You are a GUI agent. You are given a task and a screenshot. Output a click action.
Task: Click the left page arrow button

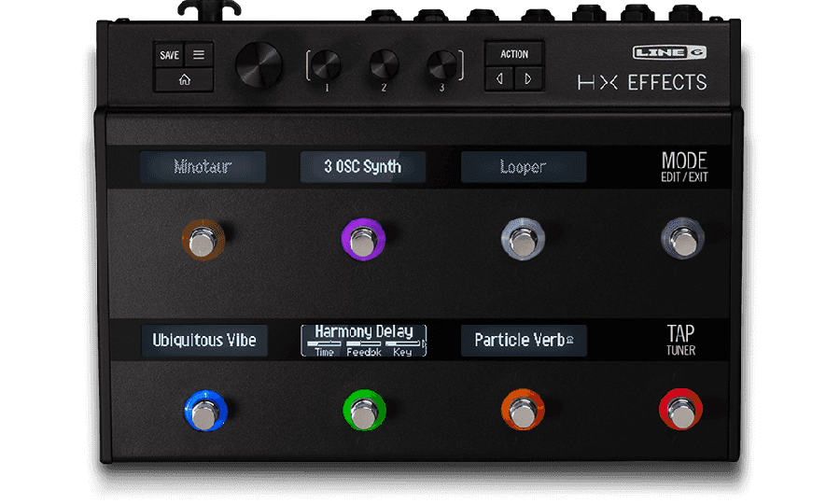[499, 78]
